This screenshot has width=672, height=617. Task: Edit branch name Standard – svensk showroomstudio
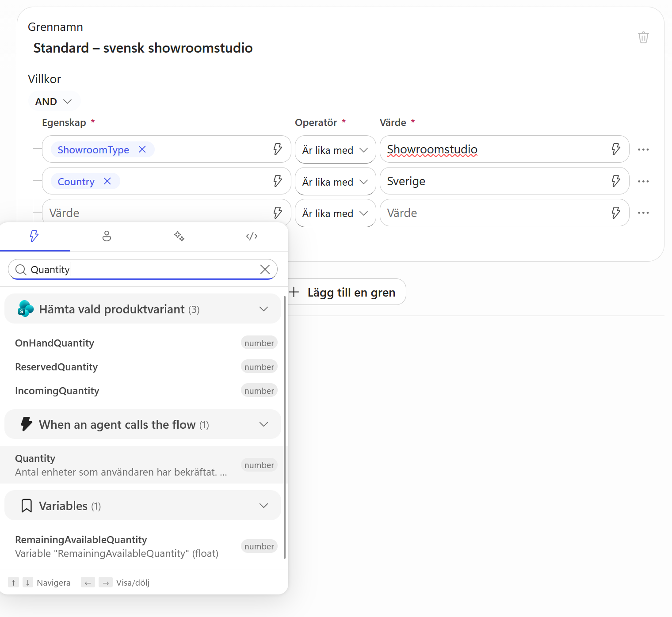click(x=143, y=48)
